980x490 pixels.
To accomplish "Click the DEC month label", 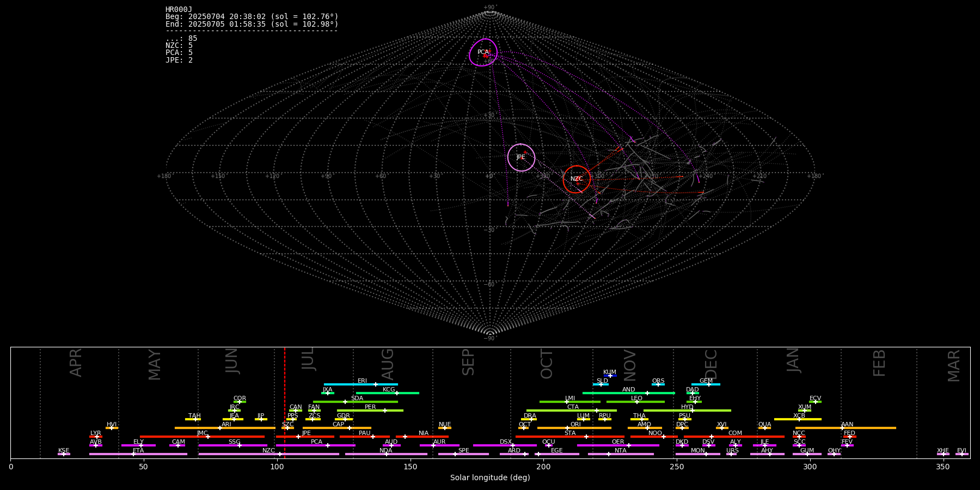I will click(x=711, y=364).
